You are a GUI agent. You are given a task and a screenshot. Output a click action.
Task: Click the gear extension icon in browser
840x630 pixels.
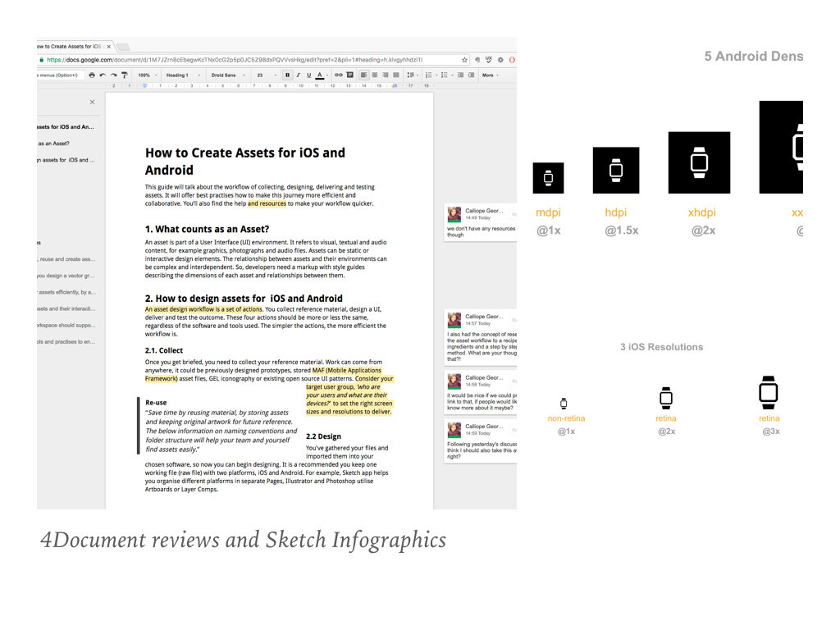(500, 60)
